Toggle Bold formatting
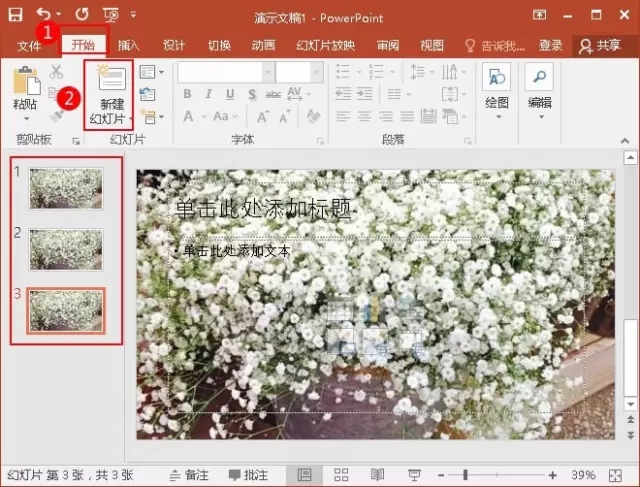Screen dimensions: 640x487 186,94
